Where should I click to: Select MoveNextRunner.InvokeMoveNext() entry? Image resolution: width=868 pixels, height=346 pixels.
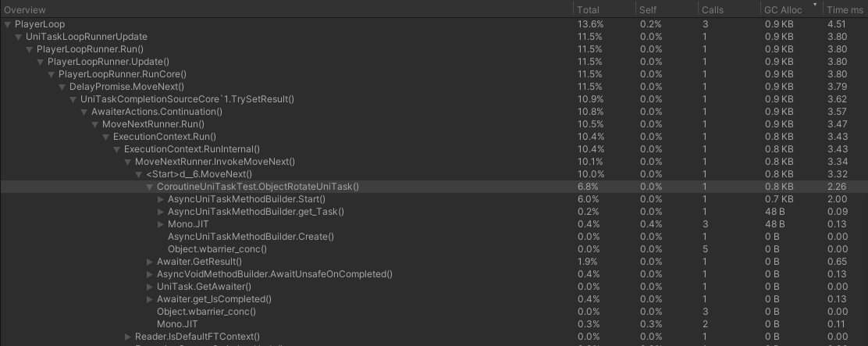click(x=215, y=162)
